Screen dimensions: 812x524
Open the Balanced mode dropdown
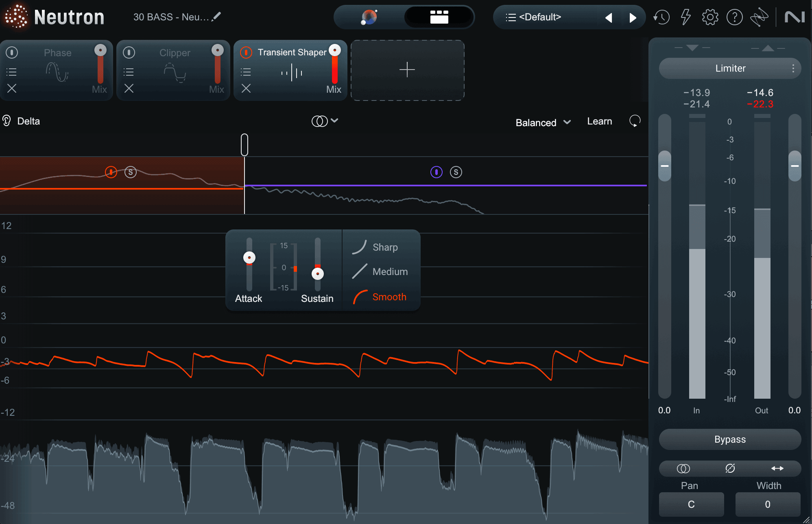pyautogui.click(x=544, y=122)
